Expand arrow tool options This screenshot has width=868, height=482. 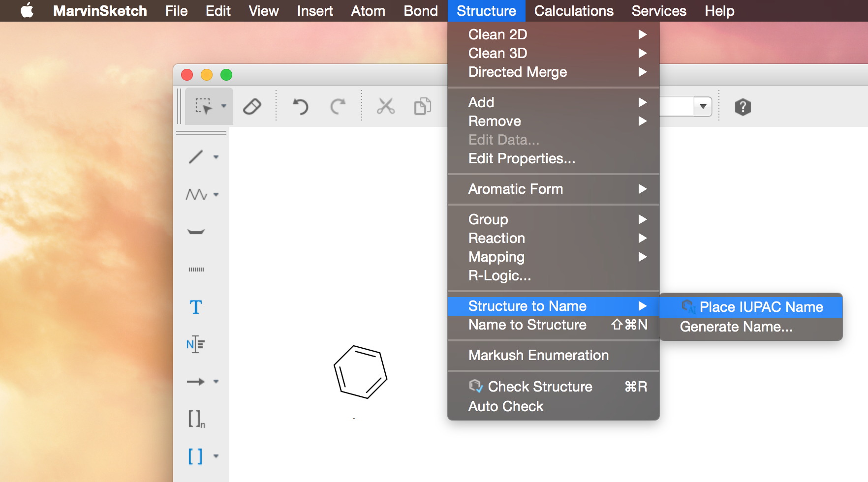point(216,381)
